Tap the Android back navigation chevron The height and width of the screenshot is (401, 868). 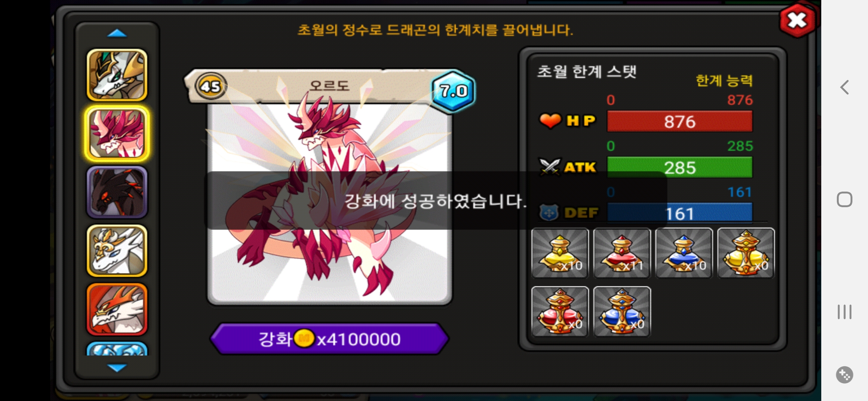tap(845, 88)
